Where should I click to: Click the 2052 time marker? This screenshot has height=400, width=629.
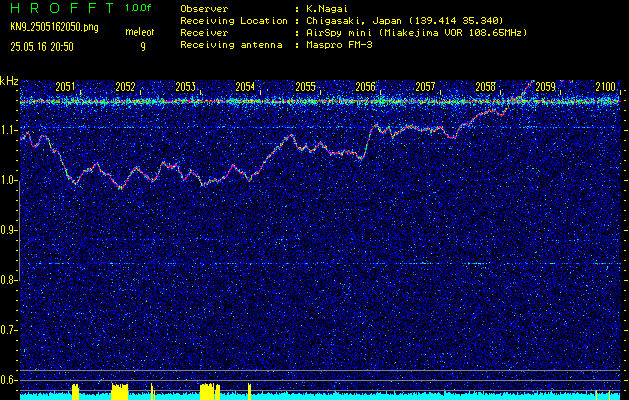click(125, 87)
